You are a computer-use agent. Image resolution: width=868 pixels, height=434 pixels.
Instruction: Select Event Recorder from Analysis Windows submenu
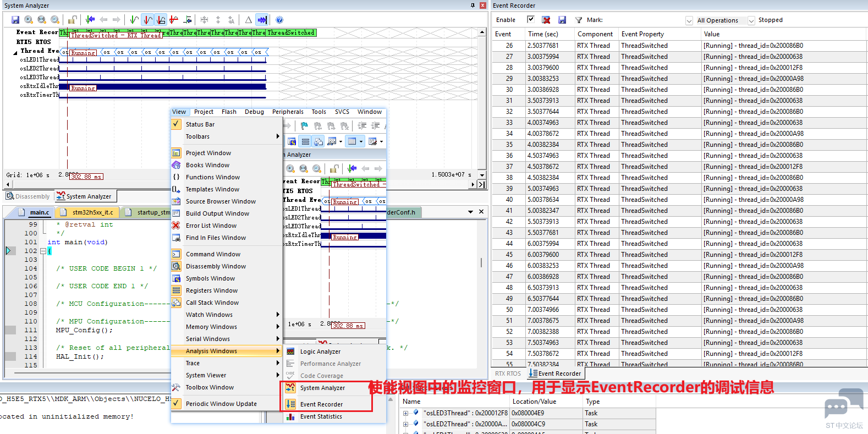tap(321, 404)
